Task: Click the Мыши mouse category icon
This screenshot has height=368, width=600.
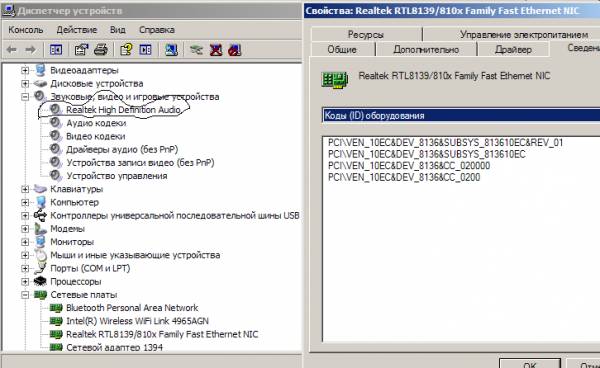Action: pos(40,255)
